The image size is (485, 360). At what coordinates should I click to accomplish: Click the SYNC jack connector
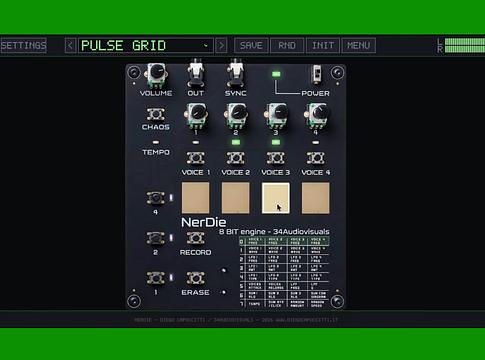click(236, 72)
